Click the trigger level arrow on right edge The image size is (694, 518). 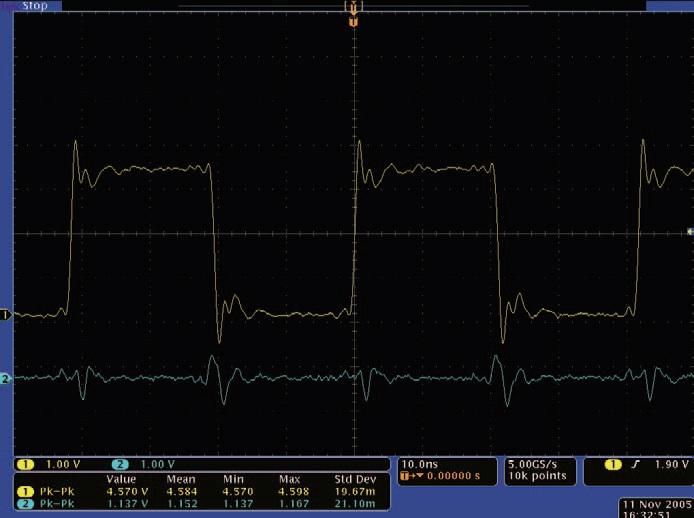coord(689,232)
